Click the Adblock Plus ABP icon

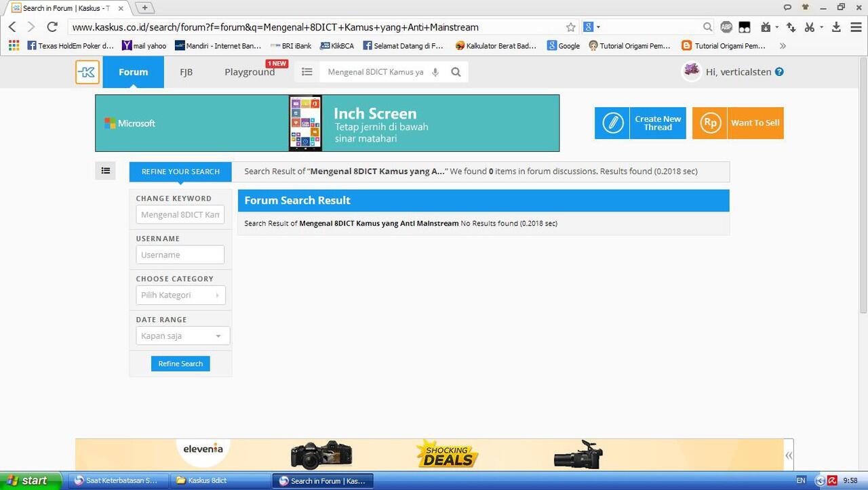click(726, 27)
